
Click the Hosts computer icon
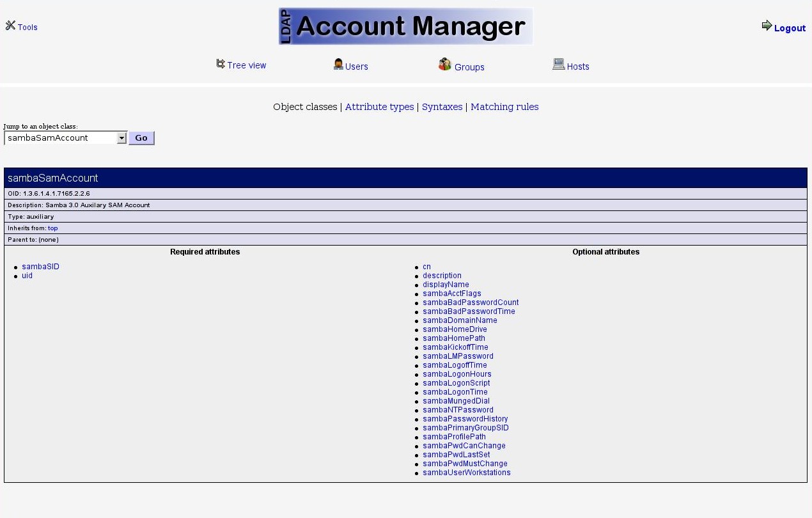[x=558, y=64]
